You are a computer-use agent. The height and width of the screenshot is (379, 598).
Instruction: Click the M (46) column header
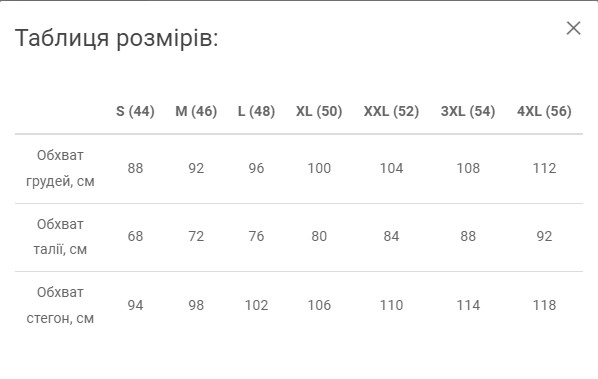click(196, 111)
